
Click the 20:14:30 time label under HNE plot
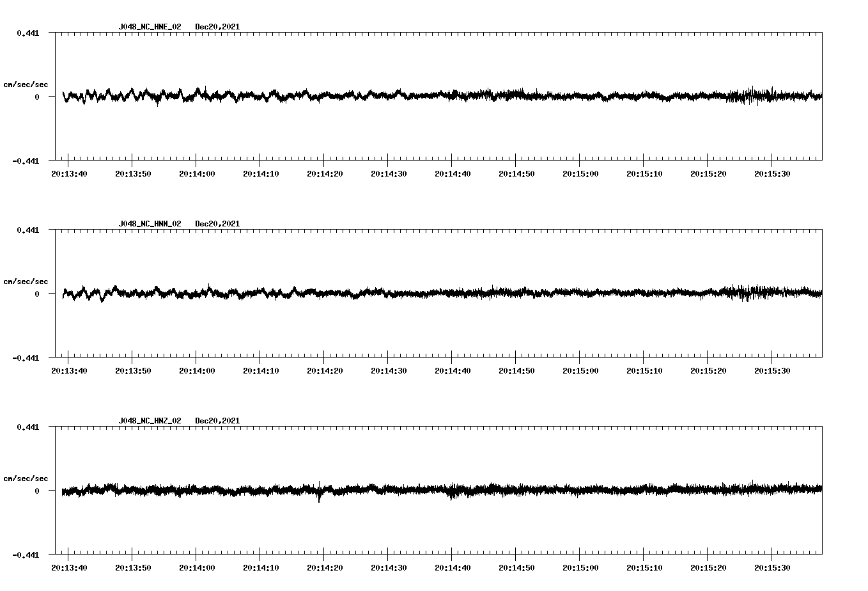pos(389,174)
